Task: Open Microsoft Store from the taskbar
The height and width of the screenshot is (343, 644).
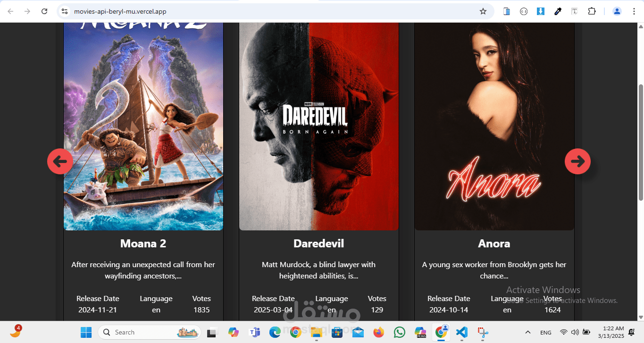Action: pos(337,332)
